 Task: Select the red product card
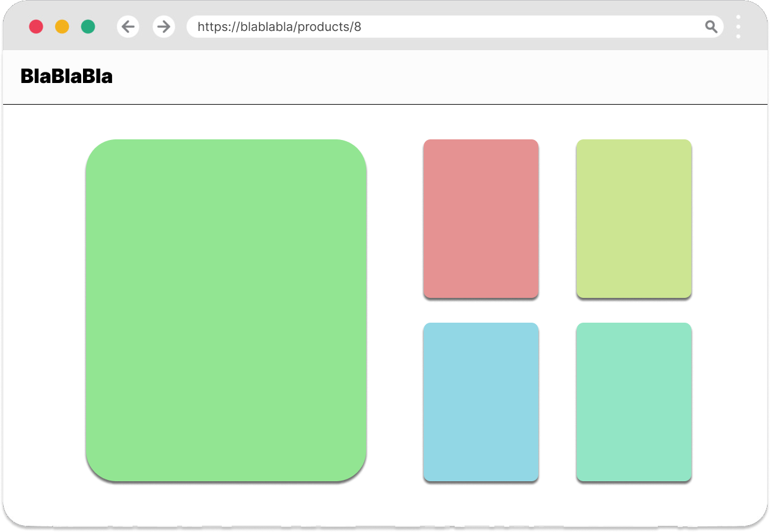[481, 218]
